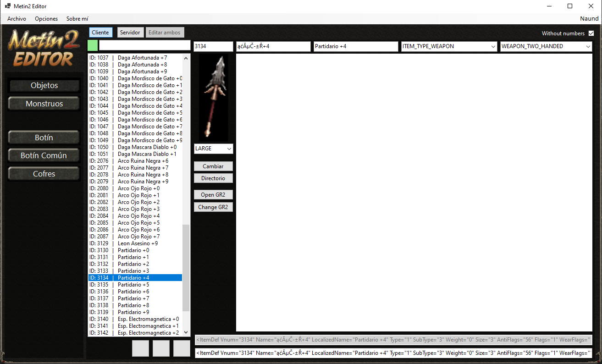Viewport: 602px width, 364px height.
Task: Select Partidario +9 in the list
Action: tap(135, 312)
